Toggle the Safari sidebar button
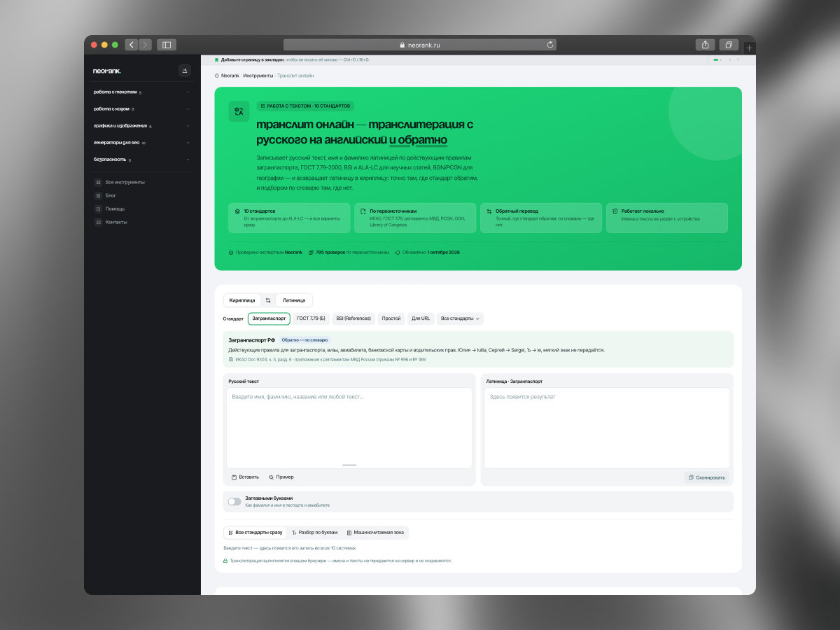This screenshot has width=840, height=630. point(167,45)
